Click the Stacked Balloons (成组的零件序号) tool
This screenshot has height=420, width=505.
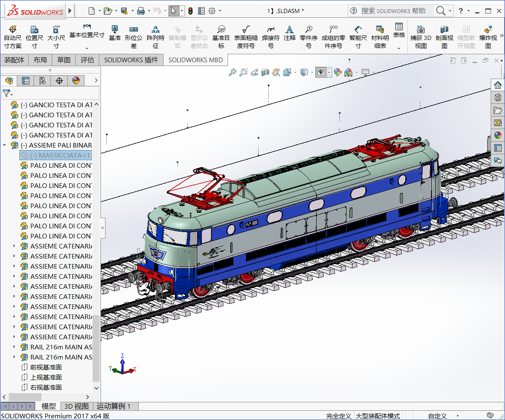point(333,37)
